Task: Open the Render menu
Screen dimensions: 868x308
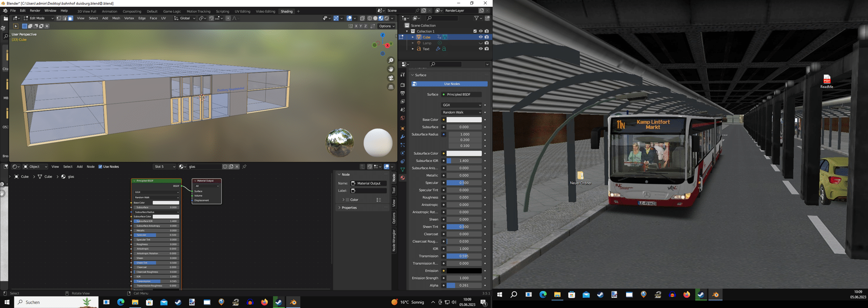Action: pyautogui.click(x=35, y=11)
